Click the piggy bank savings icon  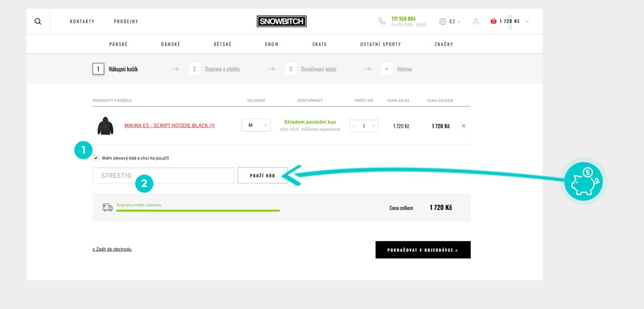583,182
